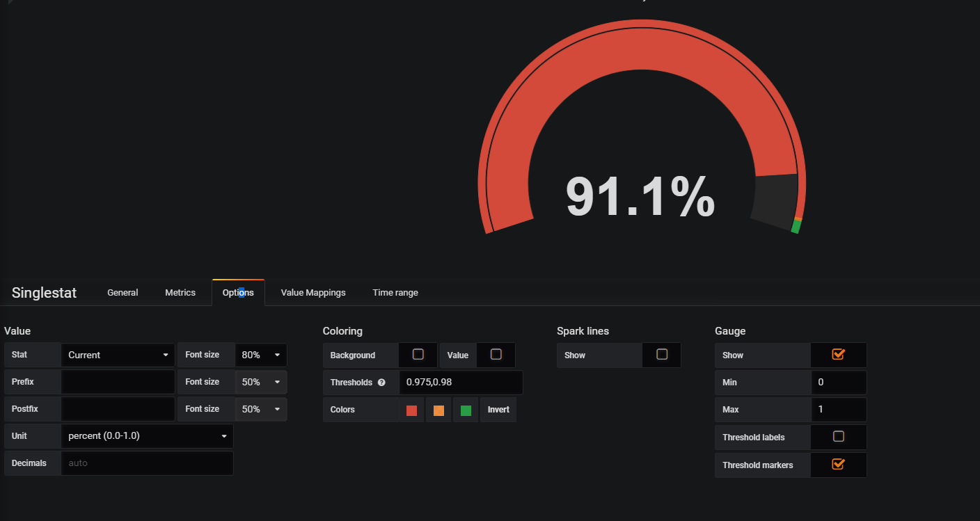Click the Gauge Min input field
The width and height of the screenshot is (980, 521).
tap(839, 383)
